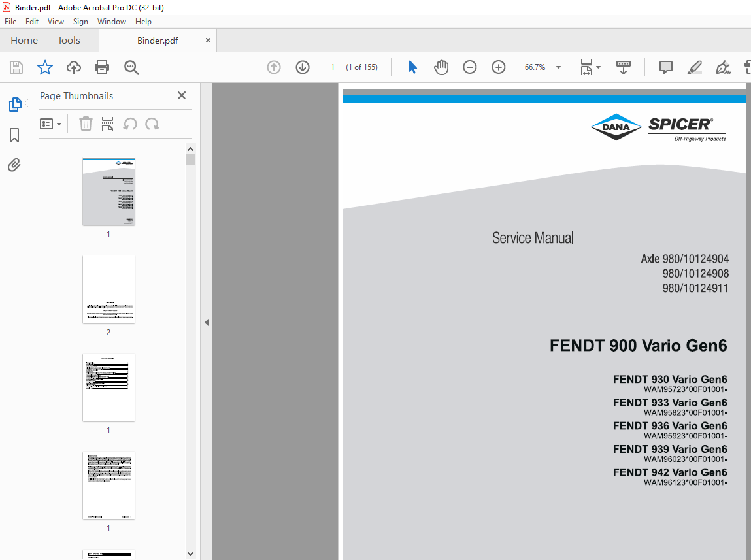The width and height of the screenshot is (751, 560).
Task: Select page 2 thumbnail
Action: tap(108, 289)
